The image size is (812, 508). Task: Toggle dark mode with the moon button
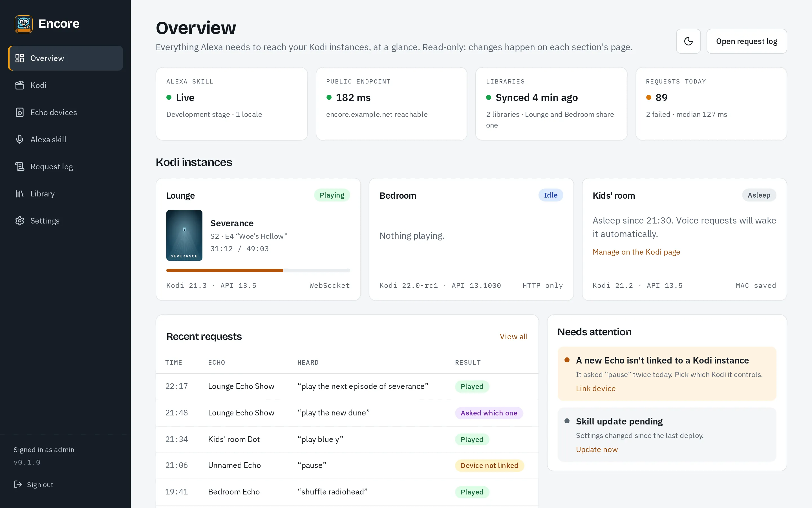pos(688,41)
